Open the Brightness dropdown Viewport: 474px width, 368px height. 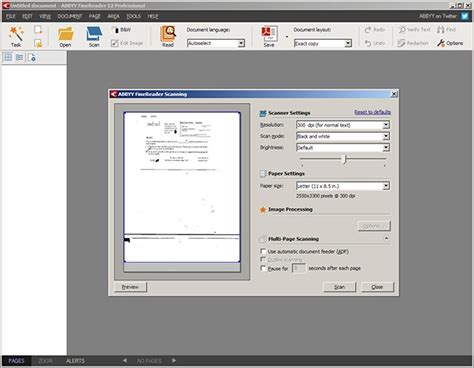pos(386,147)
